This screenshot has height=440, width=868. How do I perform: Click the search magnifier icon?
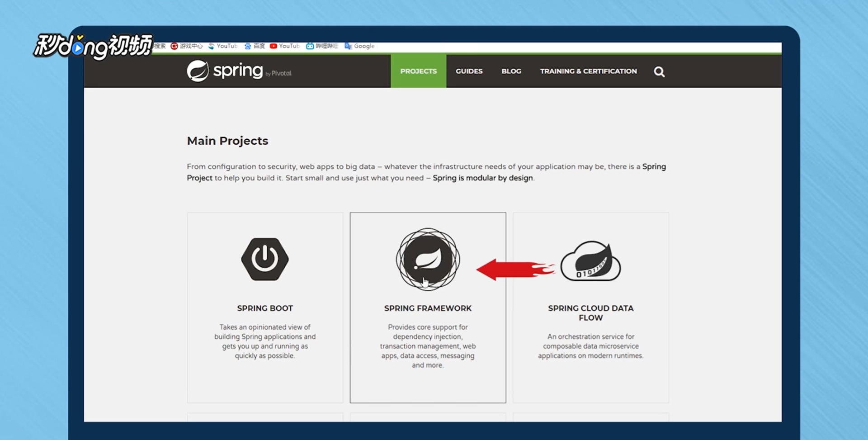pyautogui.click(x=659, y=71)
